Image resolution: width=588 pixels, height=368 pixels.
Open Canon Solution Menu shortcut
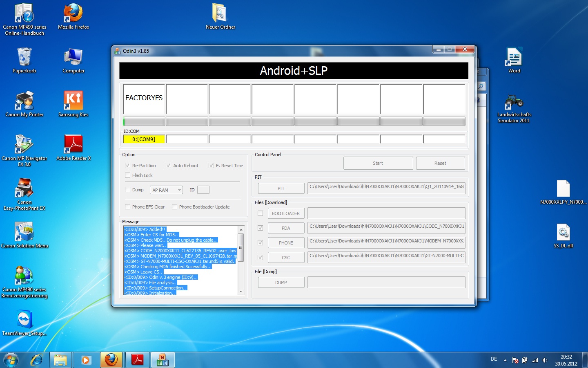tap(24, 235)
